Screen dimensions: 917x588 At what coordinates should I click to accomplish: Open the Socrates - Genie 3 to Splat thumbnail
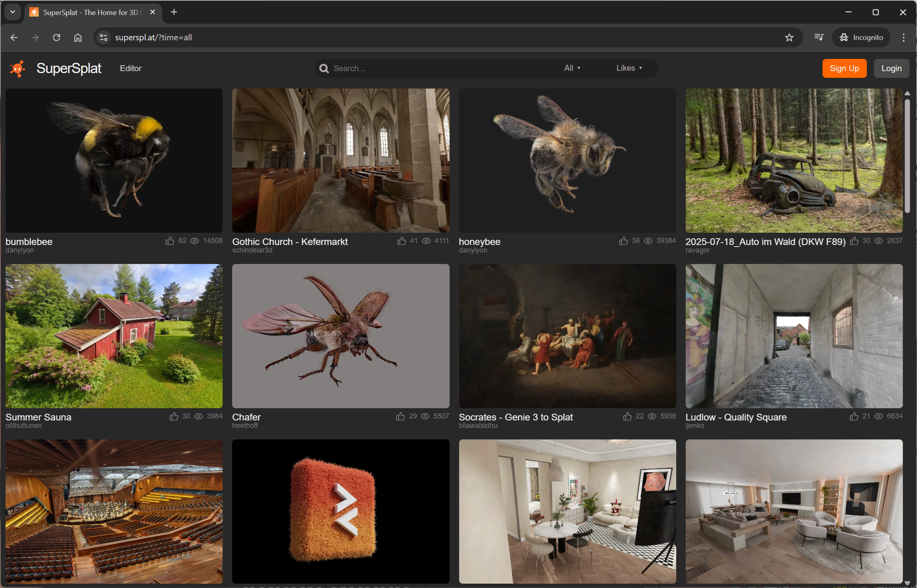(x=567, y=336)
